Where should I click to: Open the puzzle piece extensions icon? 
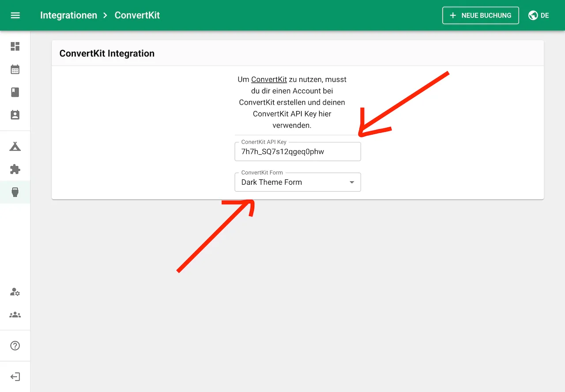[15, 169]
